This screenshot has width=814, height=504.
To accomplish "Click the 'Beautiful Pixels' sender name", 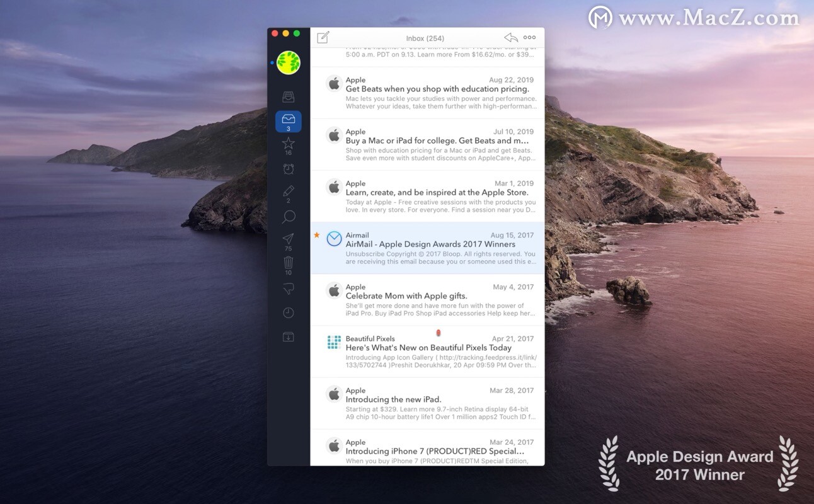I will (370, 338).
